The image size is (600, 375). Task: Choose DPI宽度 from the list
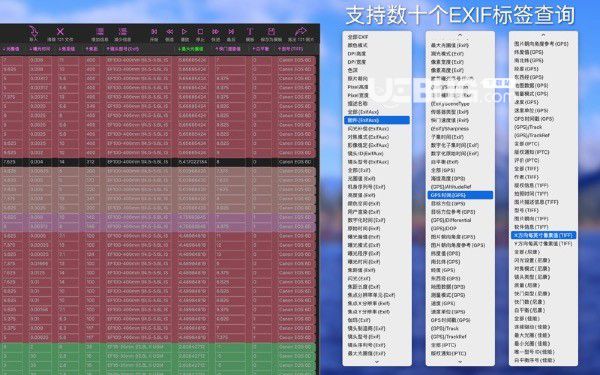coord(357,62)
